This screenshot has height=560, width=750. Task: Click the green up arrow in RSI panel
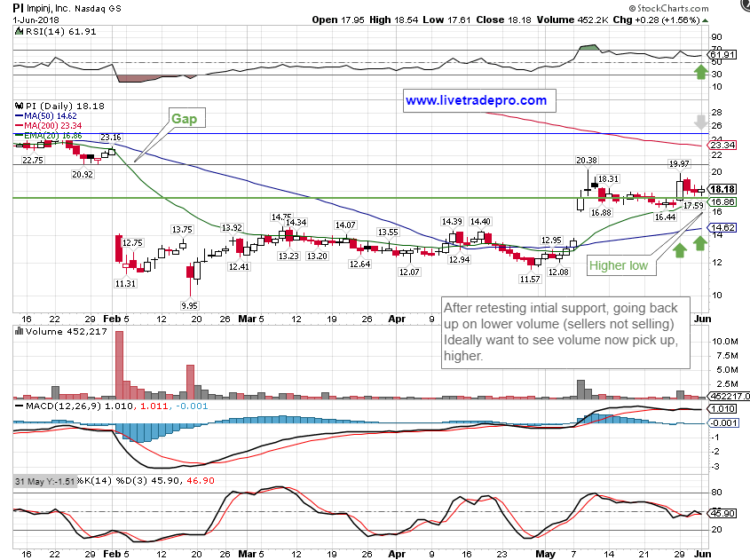[x=701, y=72]
